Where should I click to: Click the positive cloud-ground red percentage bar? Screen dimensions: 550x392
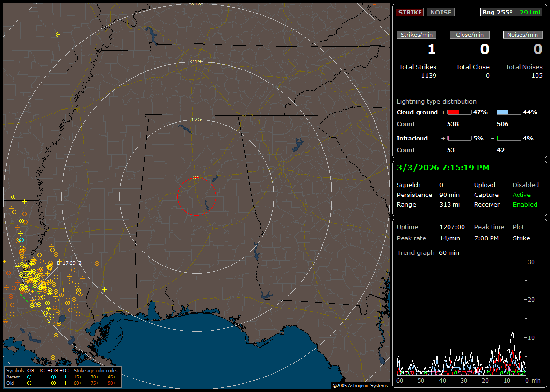459,112
